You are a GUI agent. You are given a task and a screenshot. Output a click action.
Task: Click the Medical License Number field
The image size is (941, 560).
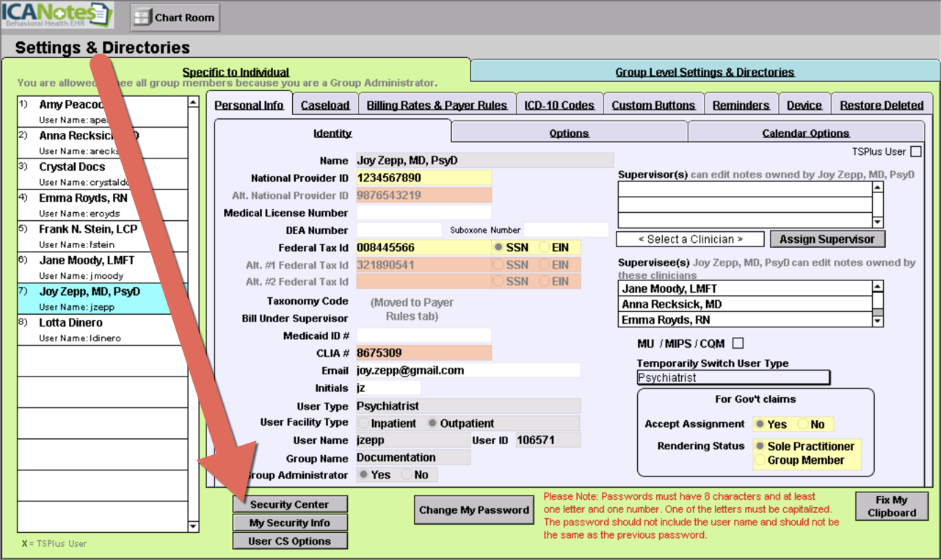click(424, 213)
